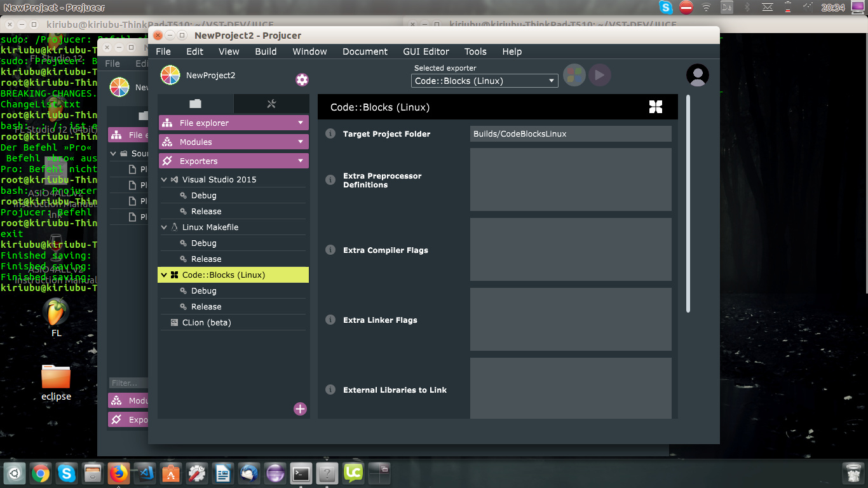Expand the Modules panel arrow

tap(301, 142)
